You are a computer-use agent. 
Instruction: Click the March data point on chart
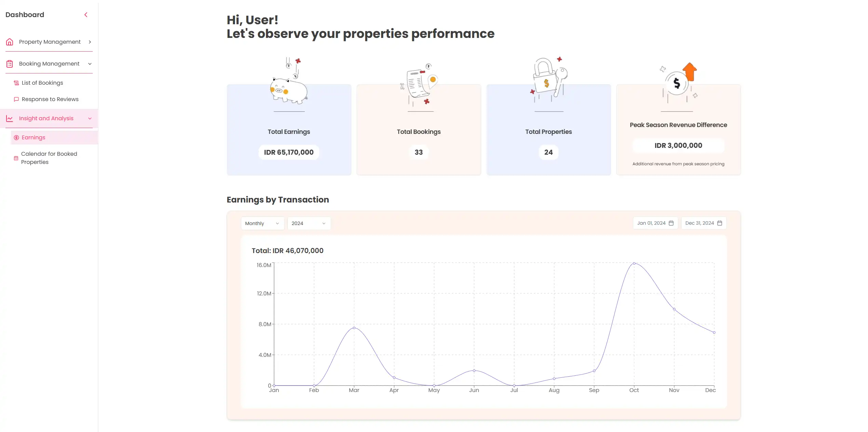pos(354,328)
